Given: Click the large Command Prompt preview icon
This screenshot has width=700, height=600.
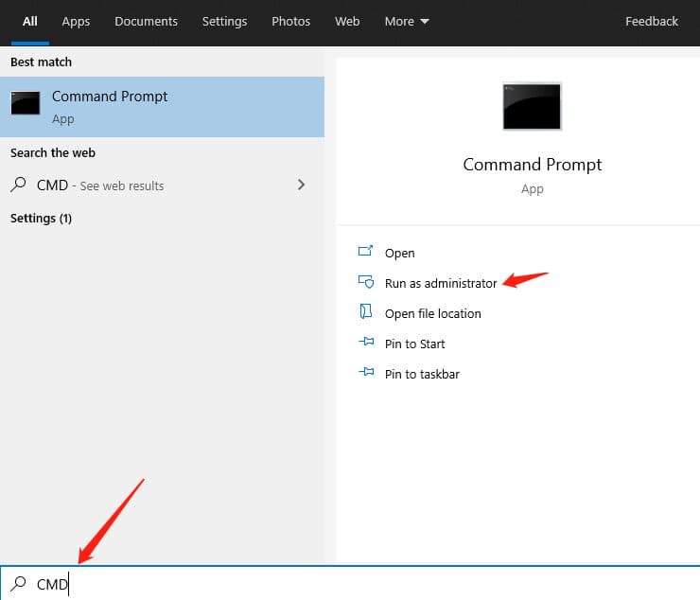Looking at the screenshot, I should point(532,106).
